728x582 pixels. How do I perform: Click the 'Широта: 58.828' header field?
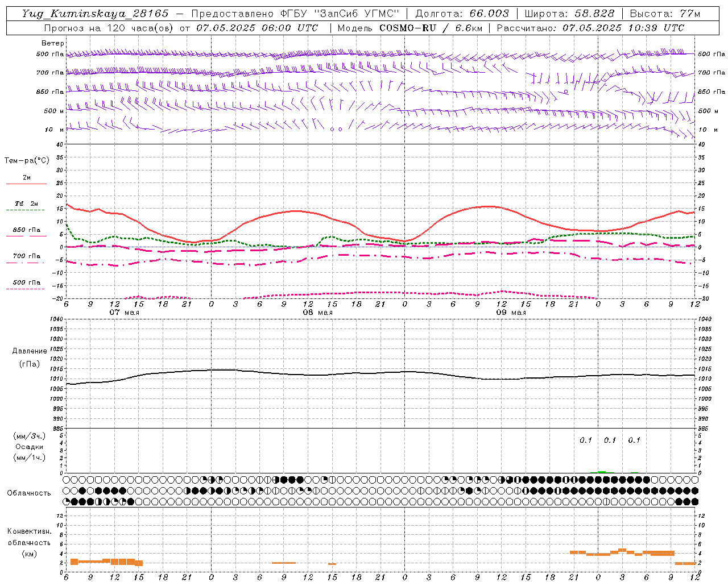click(569, 14)
